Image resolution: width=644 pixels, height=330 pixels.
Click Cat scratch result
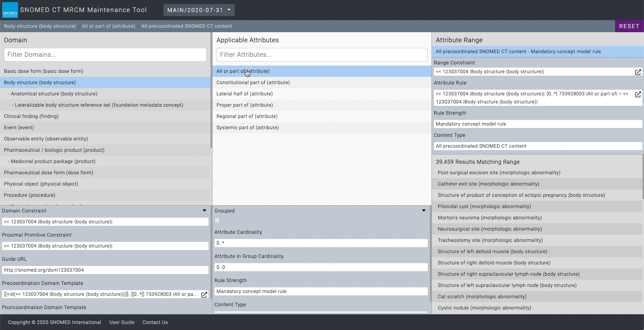click(537, 297)
